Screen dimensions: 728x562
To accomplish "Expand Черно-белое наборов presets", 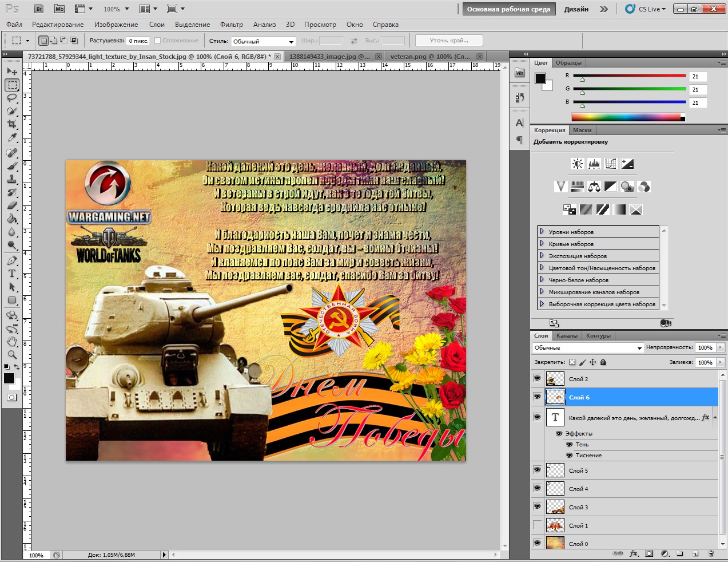I will pos(542,280).
